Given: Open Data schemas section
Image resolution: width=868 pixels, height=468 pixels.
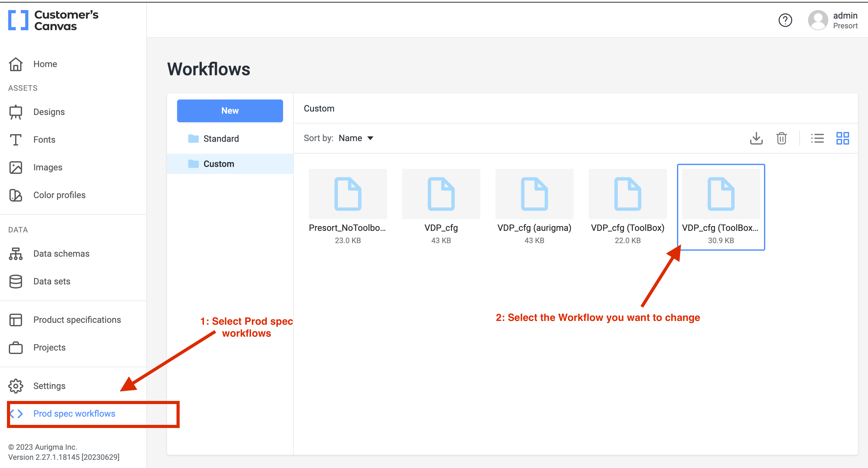Looking at the screenshot, I should pos(61,254).
